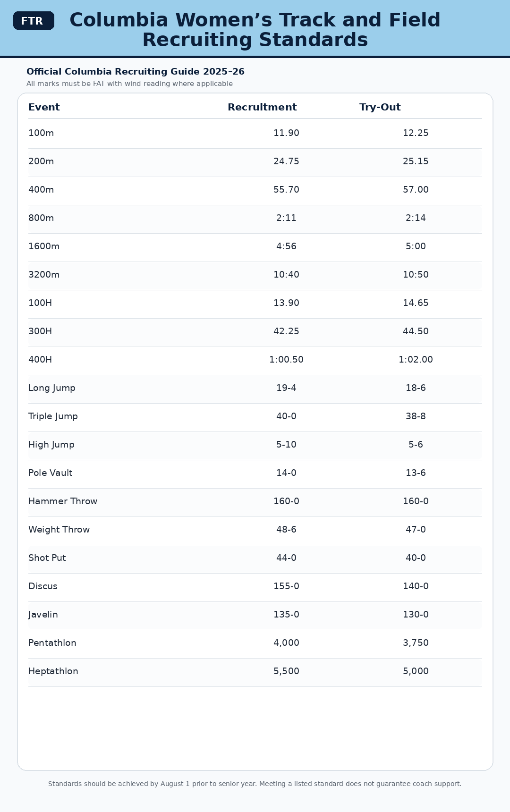Click the Shot Put recruitment mark 44-0
The image size is (510, 812).
click(286, 558)
